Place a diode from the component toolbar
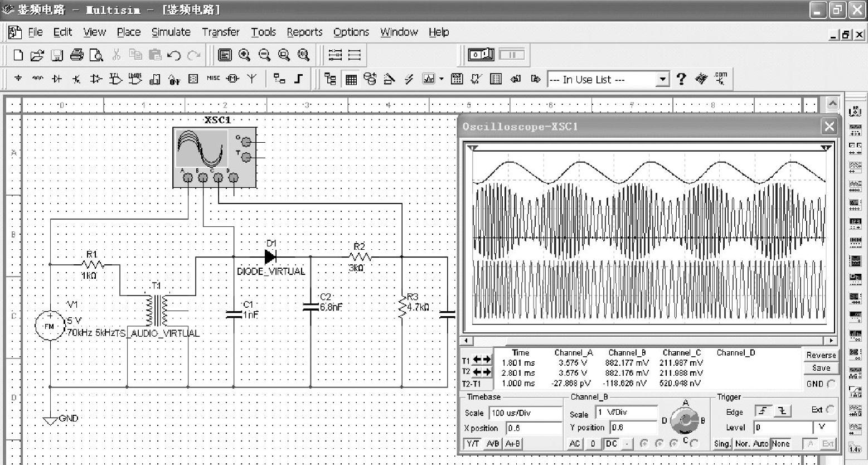Image resolution: width=868 pixels, height=465 pixels. (x=57, y=79)
